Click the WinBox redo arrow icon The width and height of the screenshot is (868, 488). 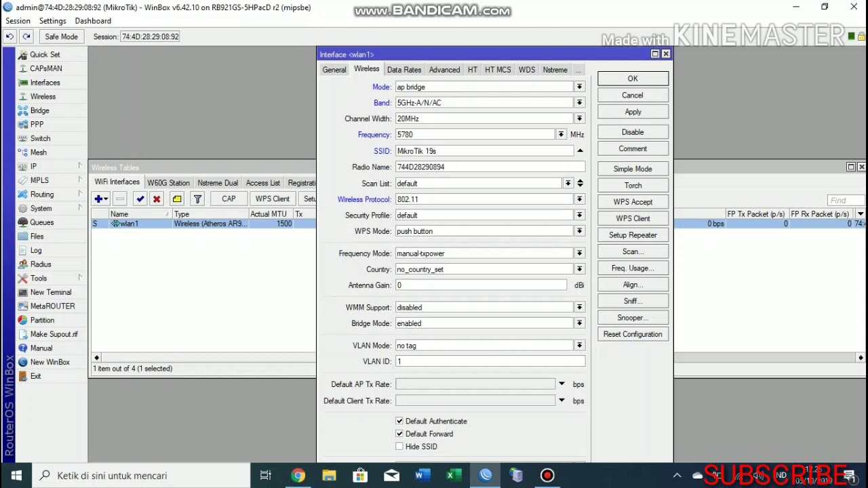pyautogui.click(x=26, y=37)
